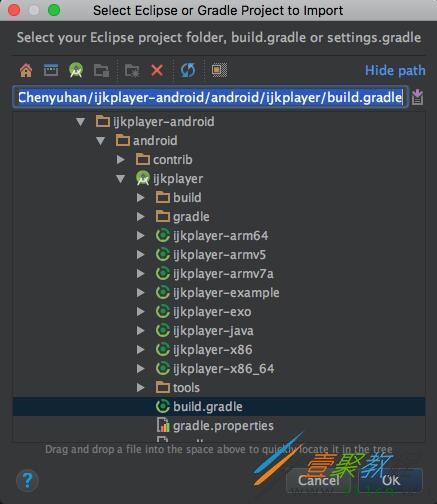437x504 pixels.
Task: Expand the tools folder arrow
Action: [x=141, y=388]
